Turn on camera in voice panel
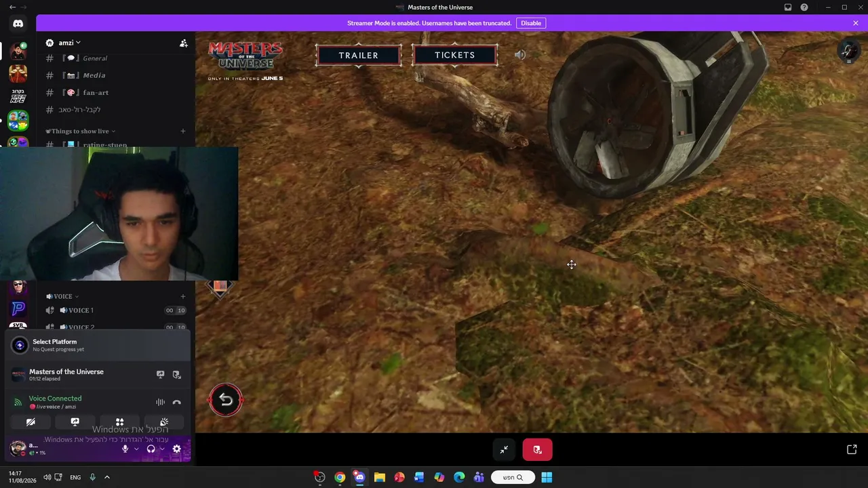 pyautogui.click(x=31, y=422)
